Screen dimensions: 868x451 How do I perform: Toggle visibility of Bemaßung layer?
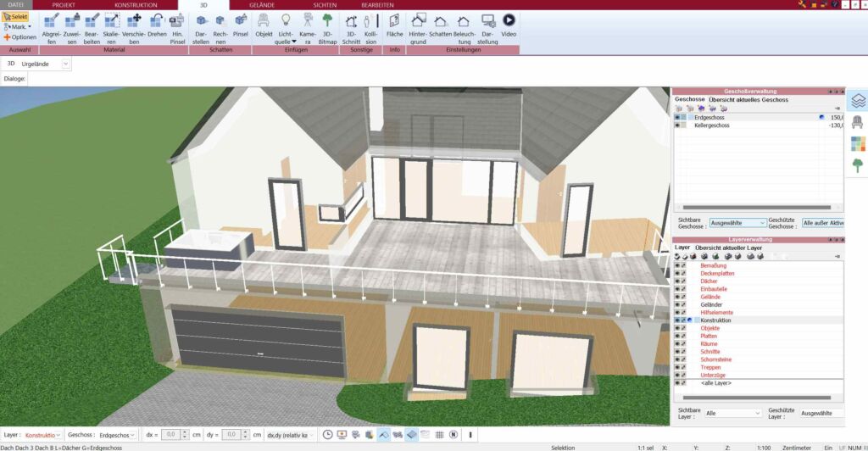pyautogui.click(x=677, y=265)
